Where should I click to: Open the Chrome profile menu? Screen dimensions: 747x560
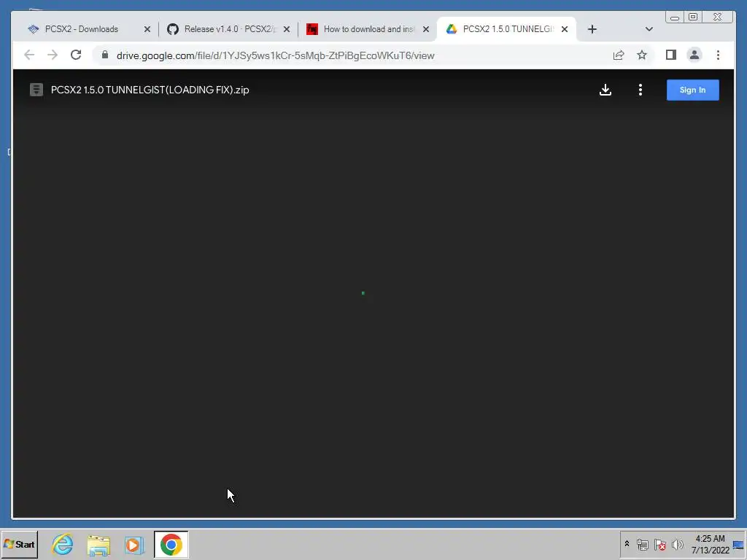(x=694, y=55)
